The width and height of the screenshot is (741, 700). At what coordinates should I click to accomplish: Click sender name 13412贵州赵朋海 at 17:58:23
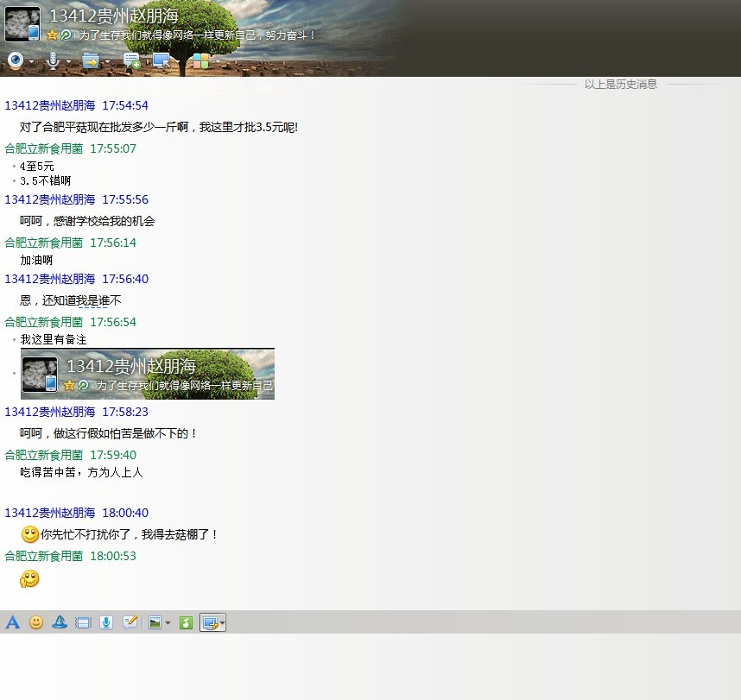[x=49, y=412]
